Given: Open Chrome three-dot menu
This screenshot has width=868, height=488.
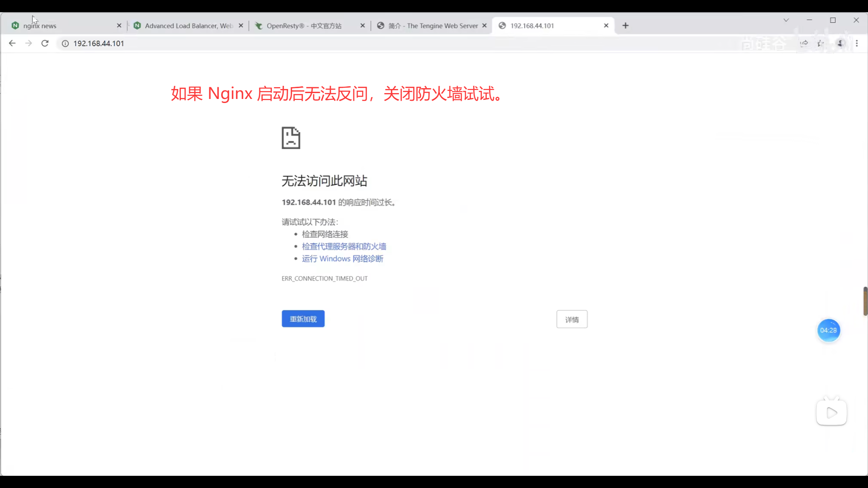Looking at the screenshot, I should (x=857, y=43).
